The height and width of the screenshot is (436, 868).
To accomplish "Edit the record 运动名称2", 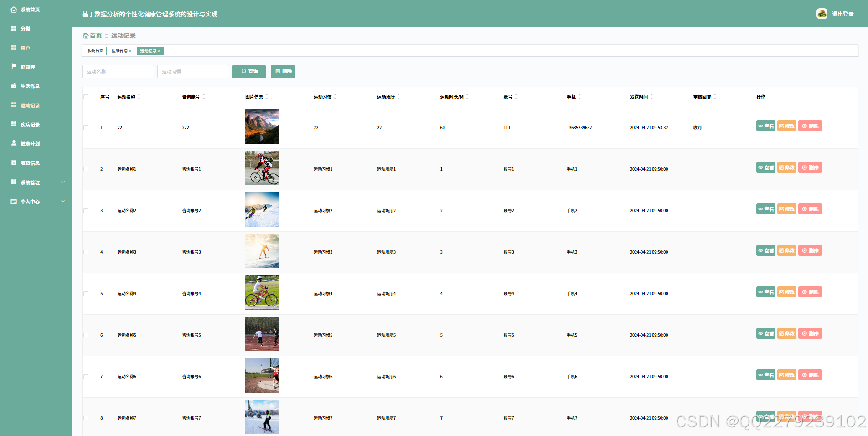I will click(787, 209).
